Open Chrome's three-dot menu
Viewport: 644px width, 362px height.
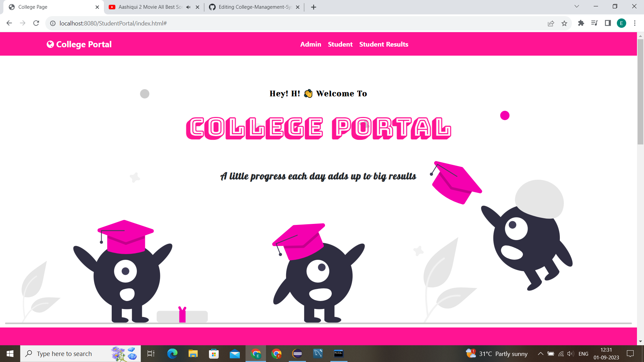(635, 23)
